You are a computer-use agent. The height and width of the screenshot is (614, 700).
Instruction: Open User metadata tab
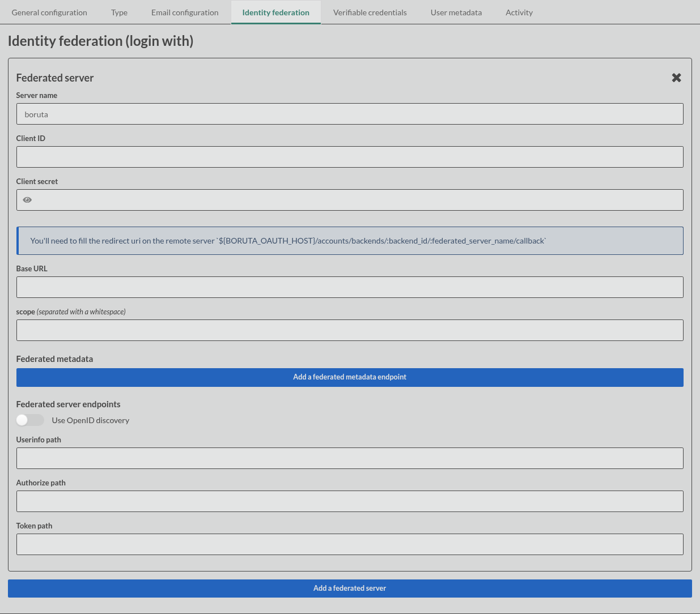(456, 12)
